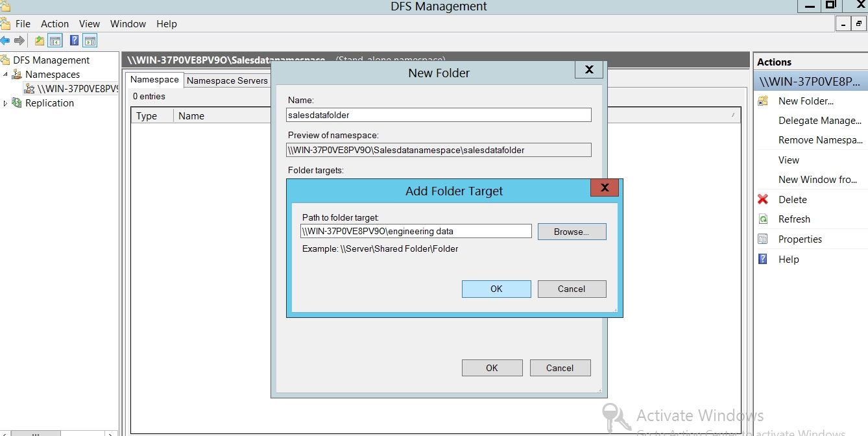Cancel the Add Folder Target dialog
Image resolution: width=868 pixels, height=436 pixels.
pos(572,289)
